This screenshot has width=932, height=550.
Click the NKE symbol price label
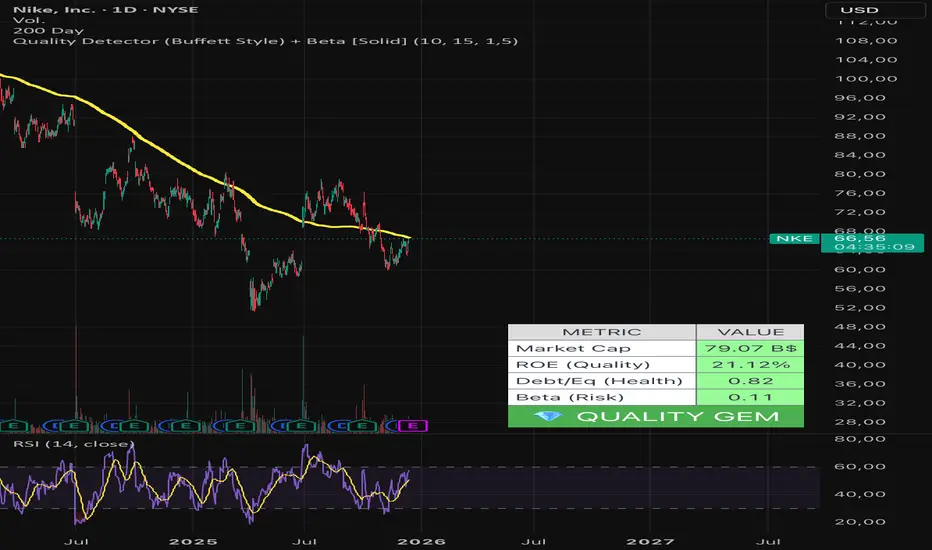pyautogui.click(x=794, y=238)
